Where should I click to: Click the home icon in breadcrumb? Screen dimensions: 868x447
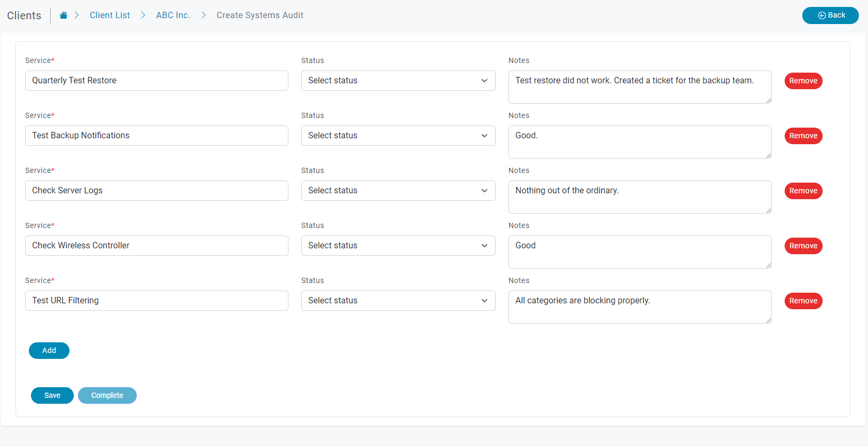coord(63,15)
